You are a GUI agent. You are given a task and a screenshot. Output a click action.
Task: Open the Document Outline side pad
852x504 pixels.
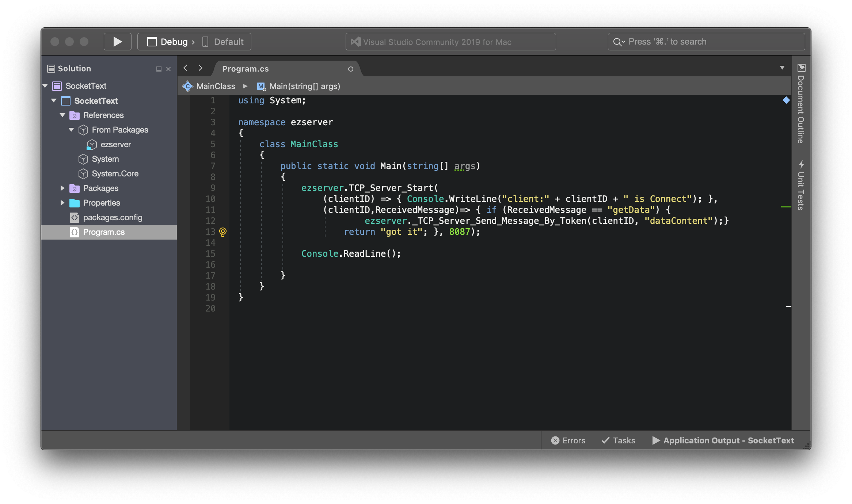click(800, 109)
